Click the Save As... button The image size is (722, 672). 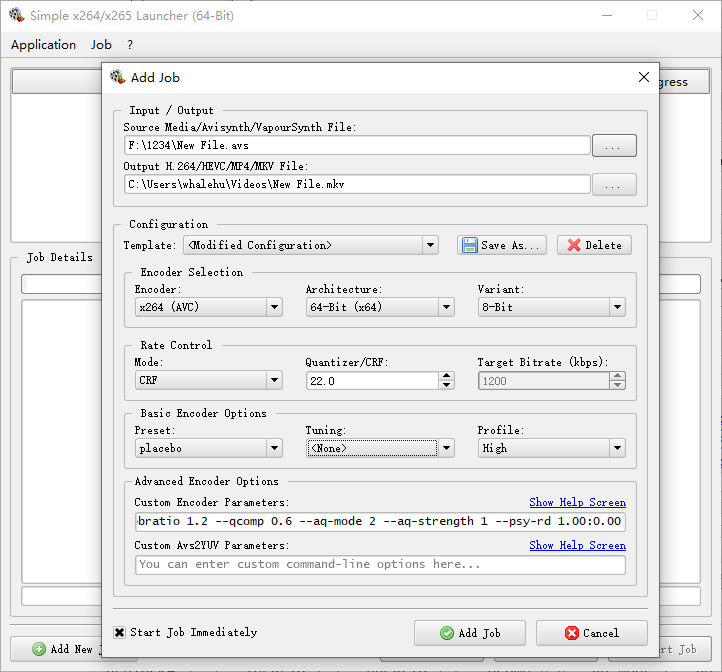click(502, 245)
